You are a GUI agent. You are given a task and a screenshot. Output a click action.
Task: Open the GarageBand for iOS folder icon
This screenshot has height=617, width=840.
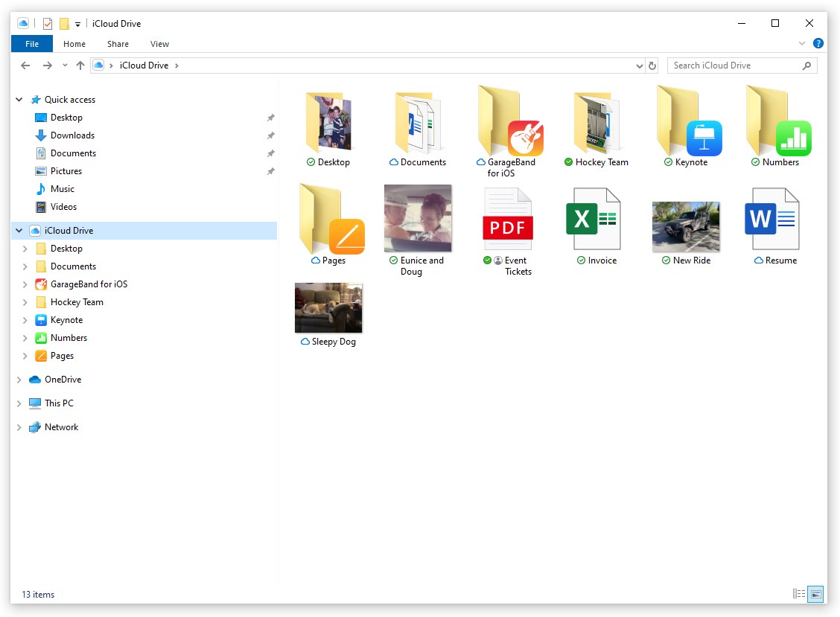tap(511, 121)
